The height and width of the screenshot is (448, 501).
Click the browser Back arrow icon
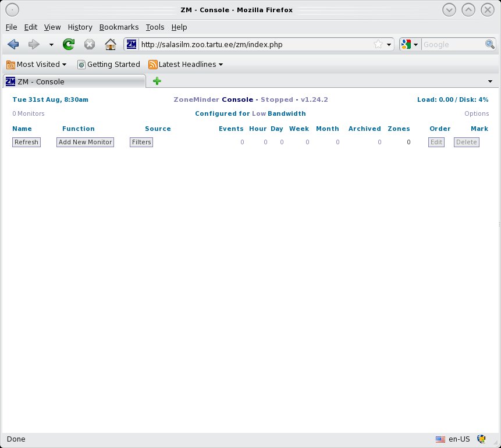click(x=13, y=44)
